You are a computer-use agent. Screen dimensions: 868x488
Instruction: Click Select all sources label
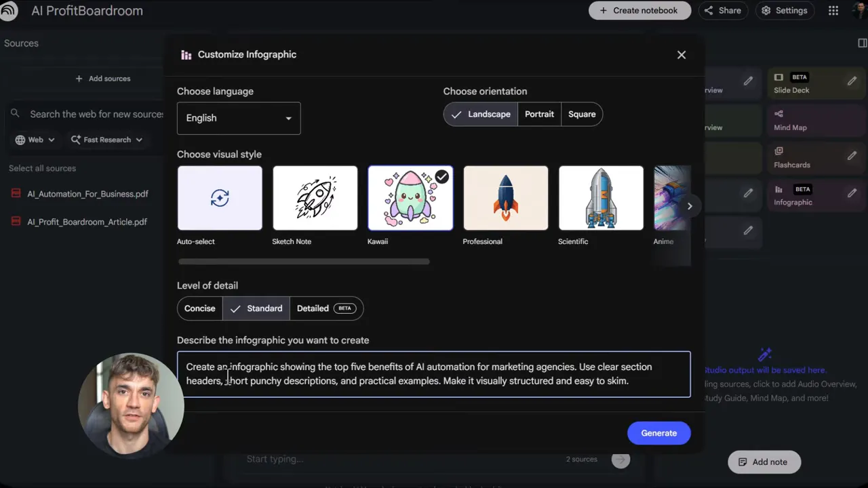click(x=42, y=168)
